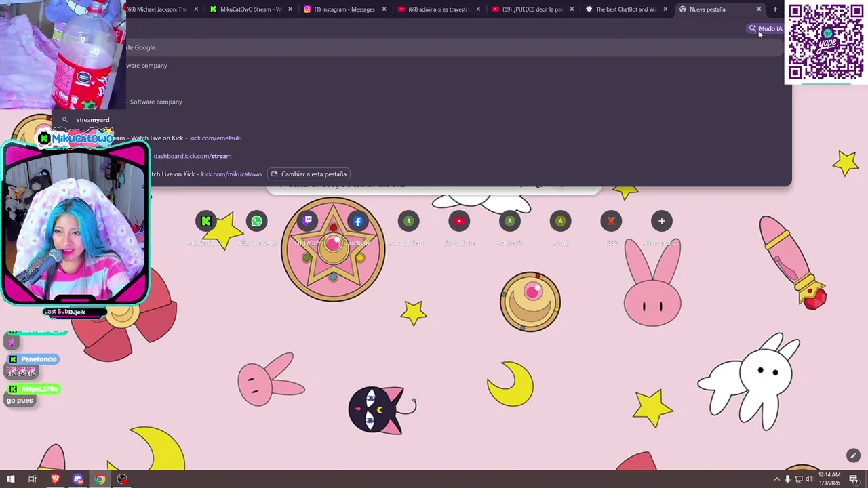Image resolution: width=868 pixels, height=488 pixels.
Task: Open a new browser tab with plus
Action: point(775,9)
